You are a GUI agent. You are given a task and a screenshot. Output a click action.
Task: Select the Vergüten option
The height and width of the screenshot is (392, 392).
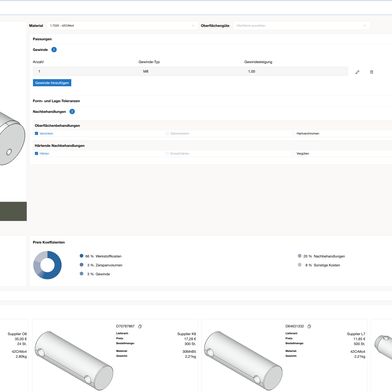(303, 153)
